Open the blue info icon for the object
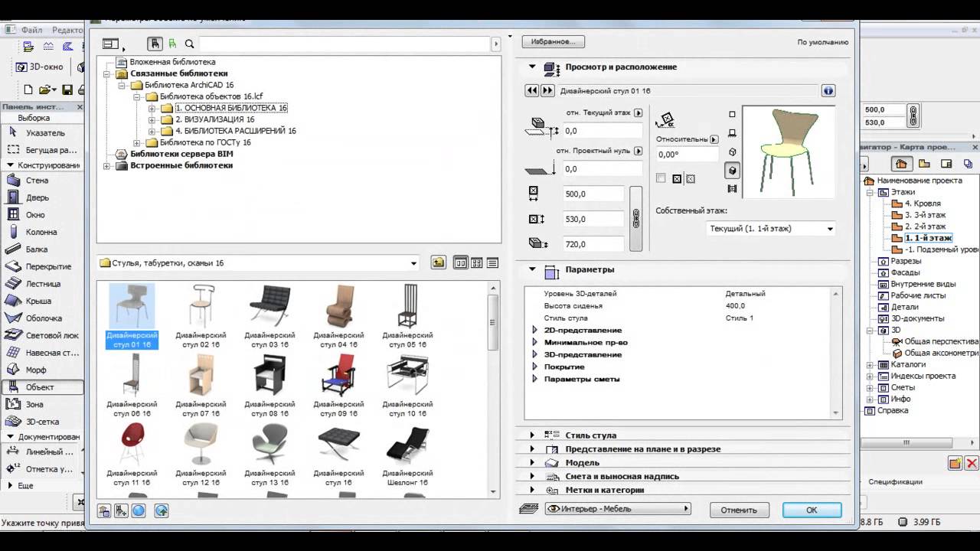 [x=828, y=90]
